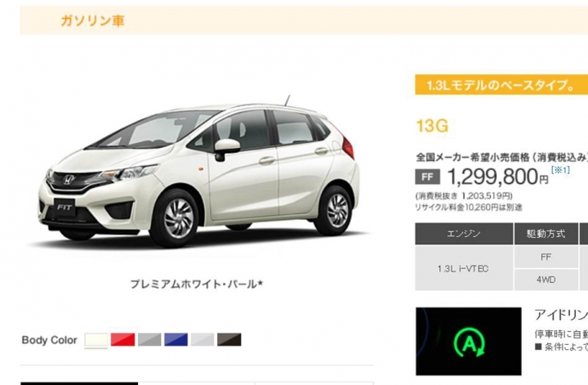Open the ※1 price footnote link
This screenshot has height=385, width=588.
560,170
